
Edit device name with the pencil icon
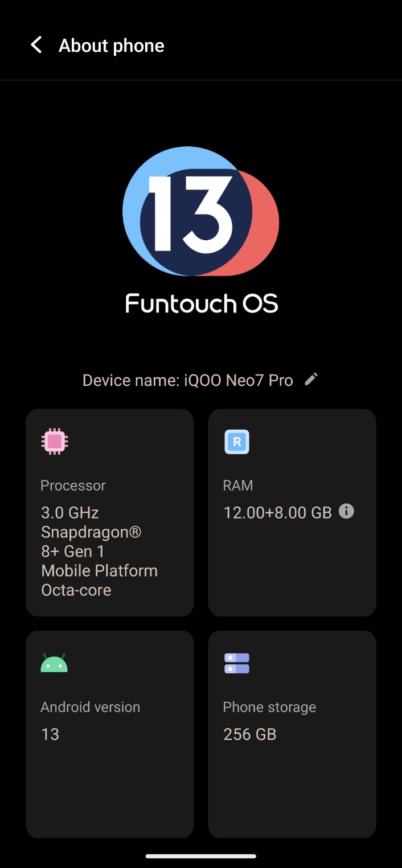click(x=311, y=379)
